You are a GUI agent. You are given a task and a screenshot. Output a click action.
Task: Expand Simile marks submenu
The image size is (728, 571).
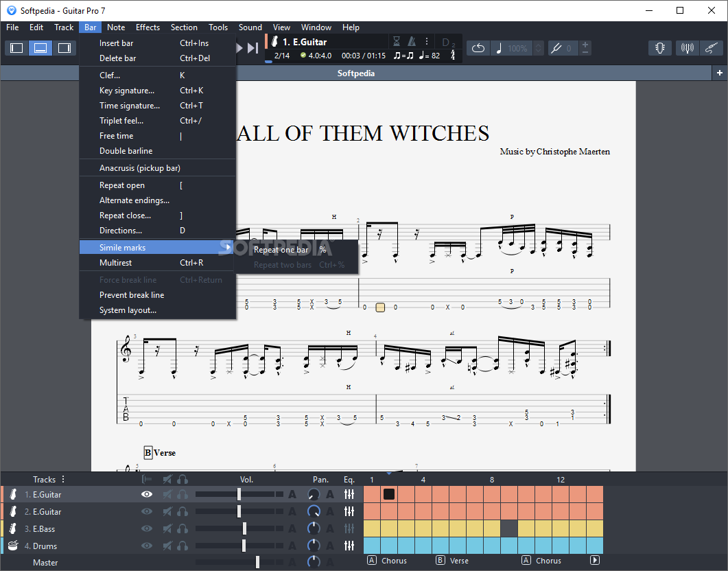(x=158, y=248)
